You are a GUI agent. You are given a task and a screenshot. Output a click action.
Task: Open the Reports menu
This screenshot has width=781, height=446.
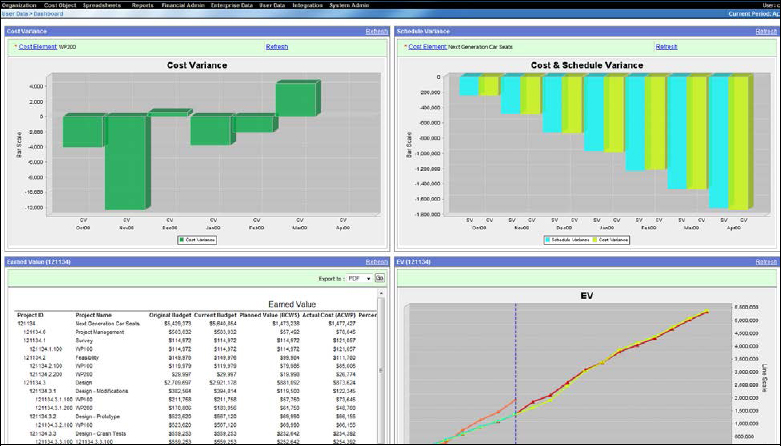tap(142, 5)
